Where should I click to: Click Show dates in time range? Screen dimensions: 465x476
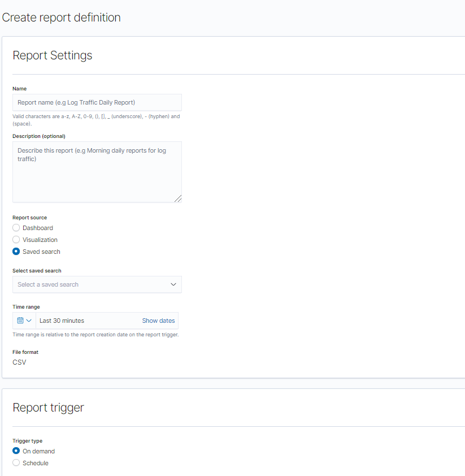click(x=158, y=321)
